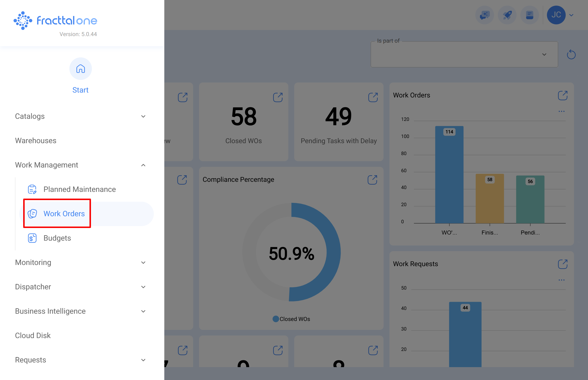Click the Budgets dollar icon
The height and width of the screenshot is (380, 588).
click(32, 238)
